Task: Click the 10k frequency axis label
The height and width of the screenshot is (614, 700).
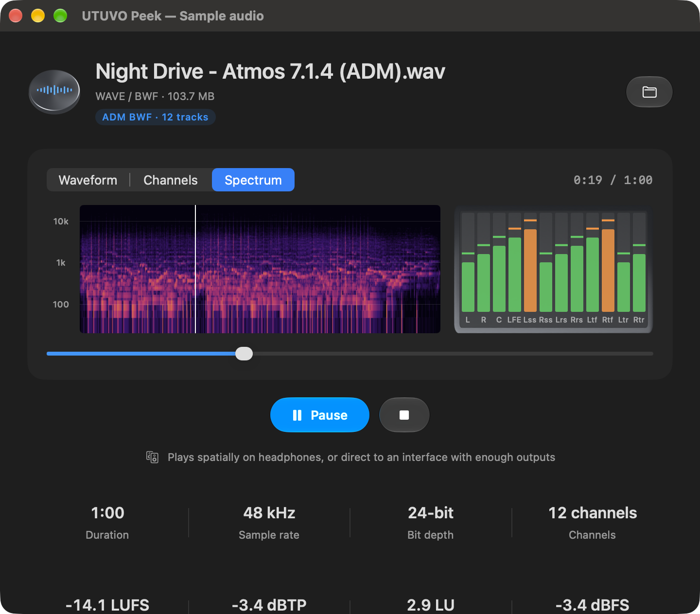Action: pyautogui.click(x=61, y=222)
